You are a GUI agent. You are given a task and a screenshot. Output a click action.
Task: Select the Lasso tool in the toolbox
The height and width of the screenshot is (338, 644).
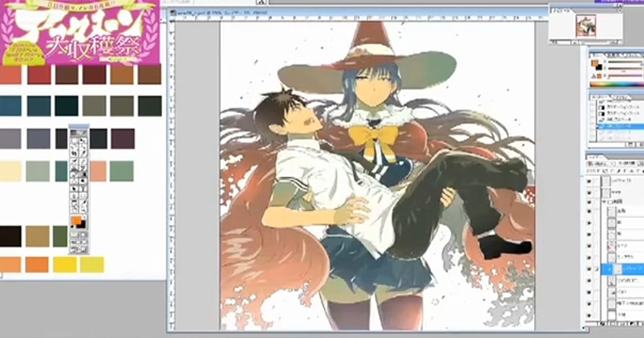(75, 147)
